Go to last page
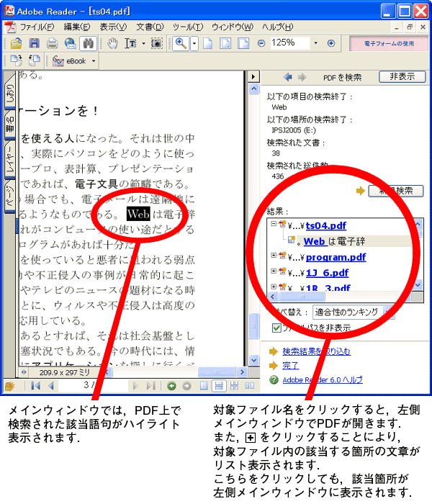 150,385
